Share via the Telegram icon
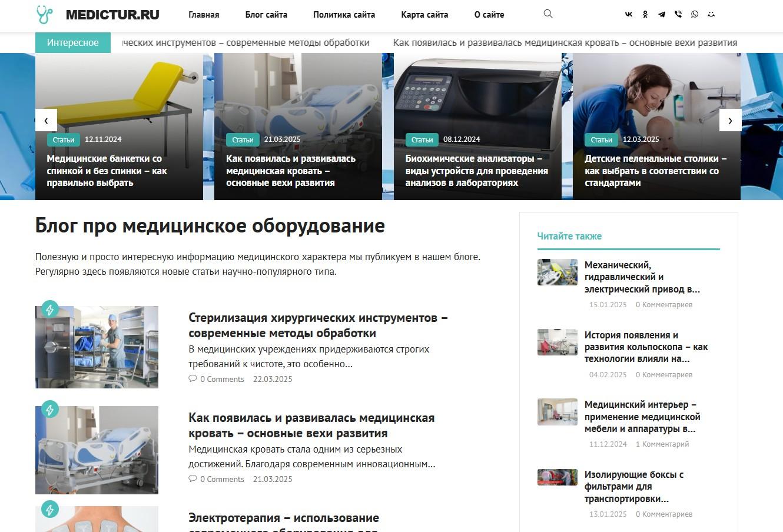Viewport: 783px width, 532px height. [x=662, y=15]
